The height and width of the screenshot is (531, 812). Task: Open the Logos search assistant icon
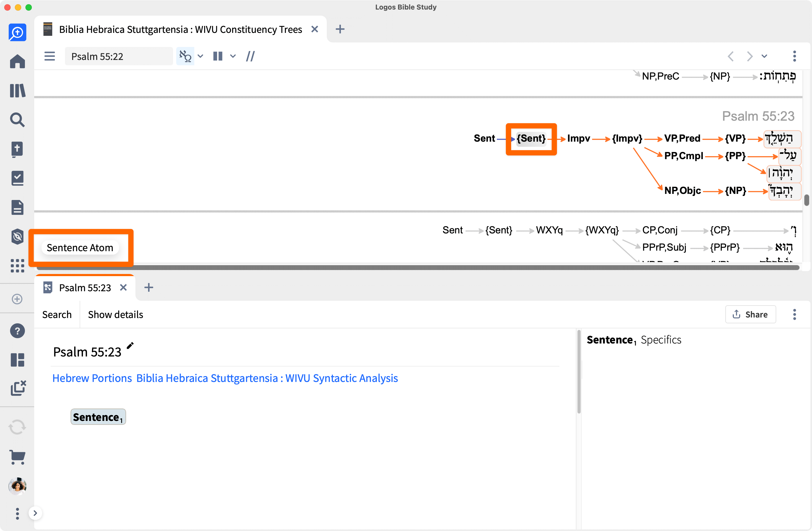[x=17, y=32]
